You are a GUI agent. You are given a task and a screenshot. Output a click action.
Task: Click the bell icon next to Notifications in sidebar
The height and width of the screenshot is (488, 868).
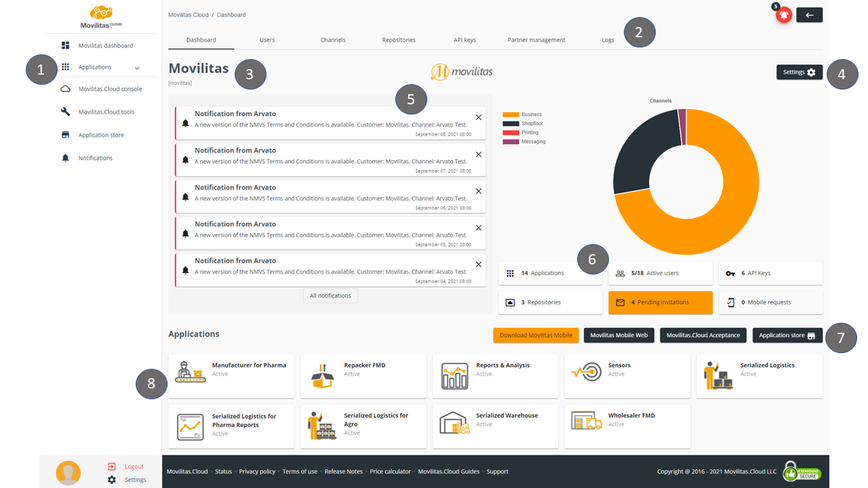click(x=66, y=158)
